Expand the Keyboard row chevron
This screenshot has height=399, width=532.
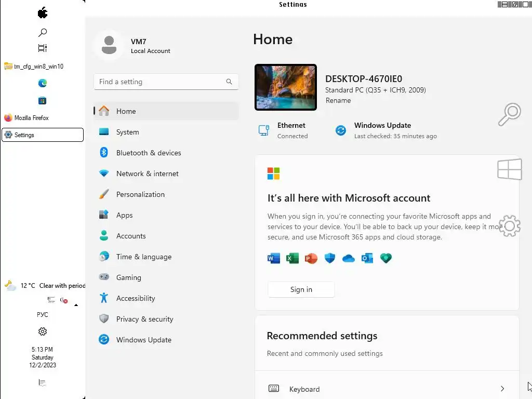(502, 389)
